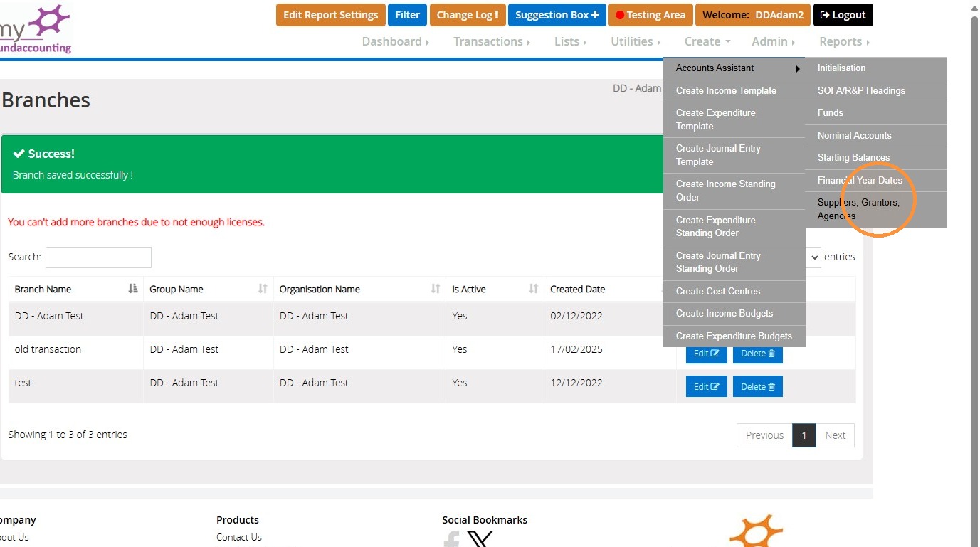This screenshot has width=980, height=547.
Task: Open Starting Balances
Action: point(875,158)
